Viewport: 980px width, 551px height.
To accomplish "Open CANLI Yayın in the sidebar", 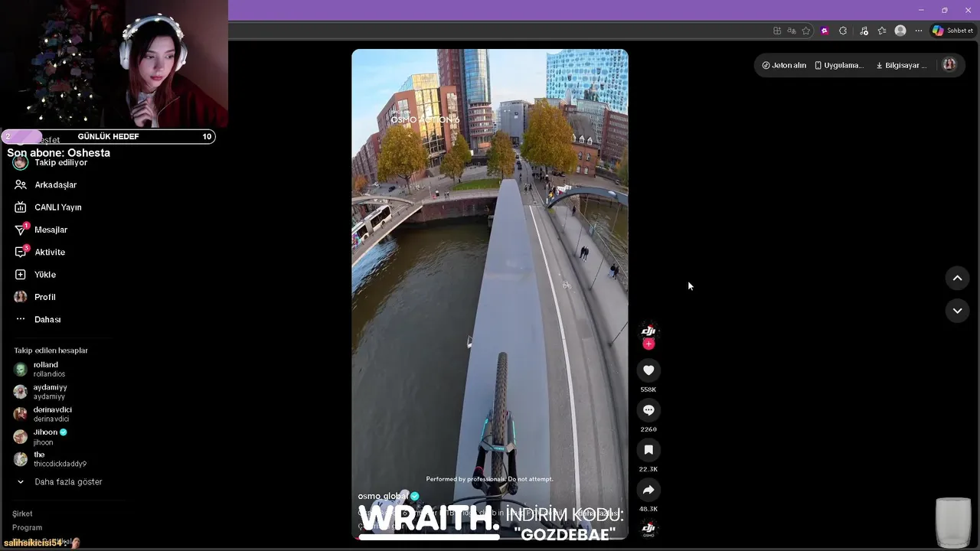I will (48, 207).
